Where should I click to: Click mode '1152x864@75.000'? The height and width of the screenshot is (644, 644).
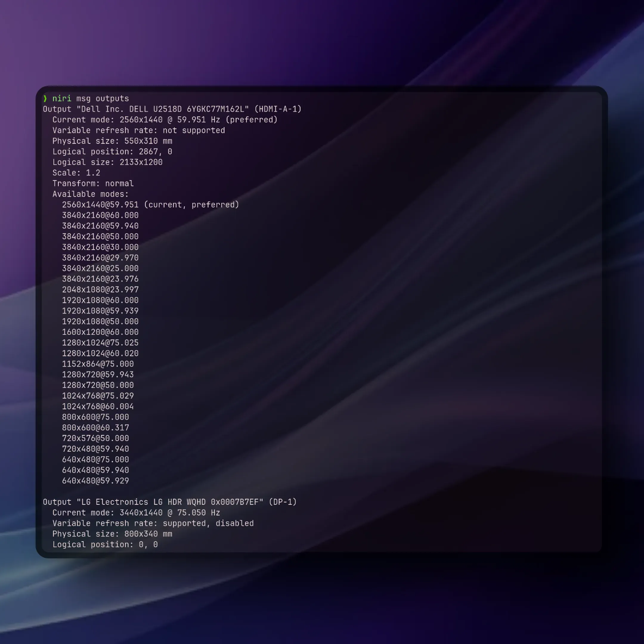[x=98, y=364]
